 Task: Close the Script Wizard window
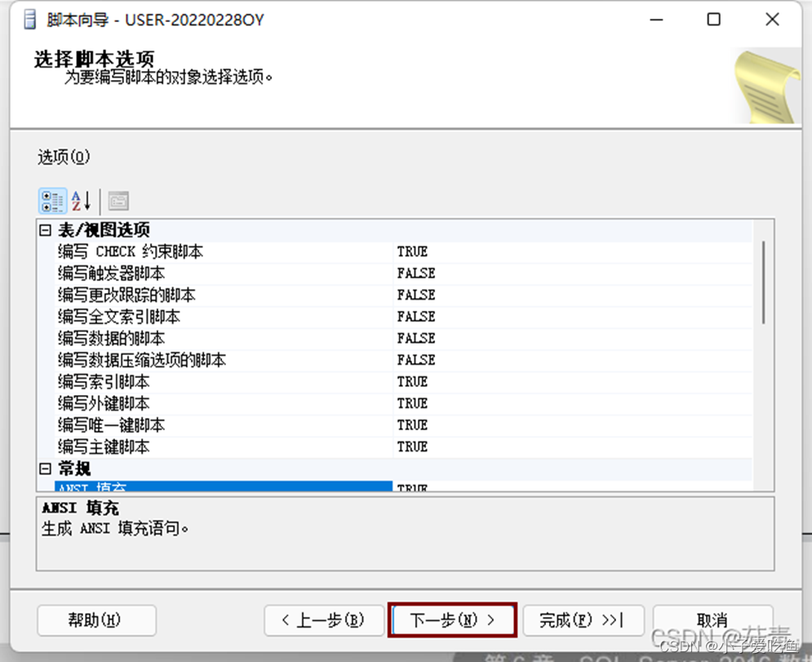click(772, 20)
